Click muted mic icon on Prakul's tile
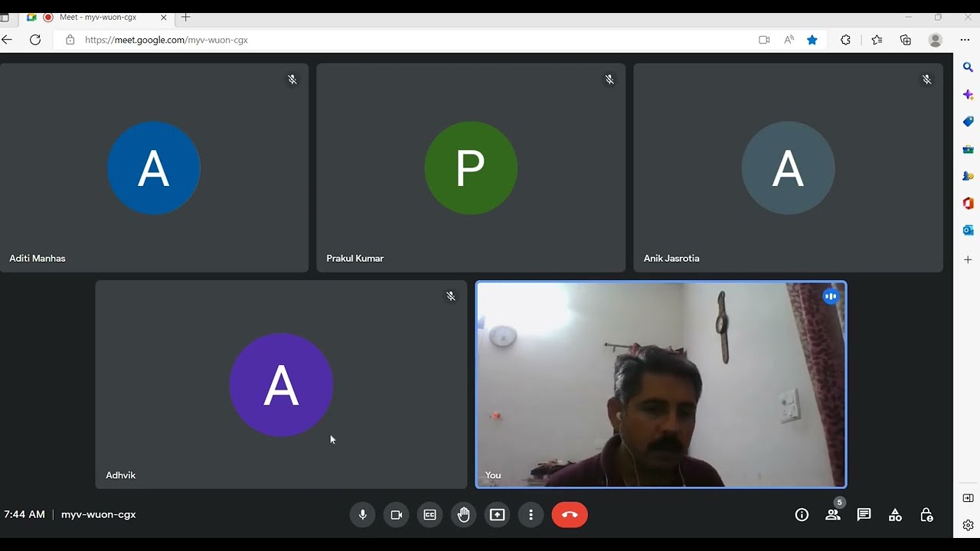Viewport: 980px width, 551px height. click(609, 80)
